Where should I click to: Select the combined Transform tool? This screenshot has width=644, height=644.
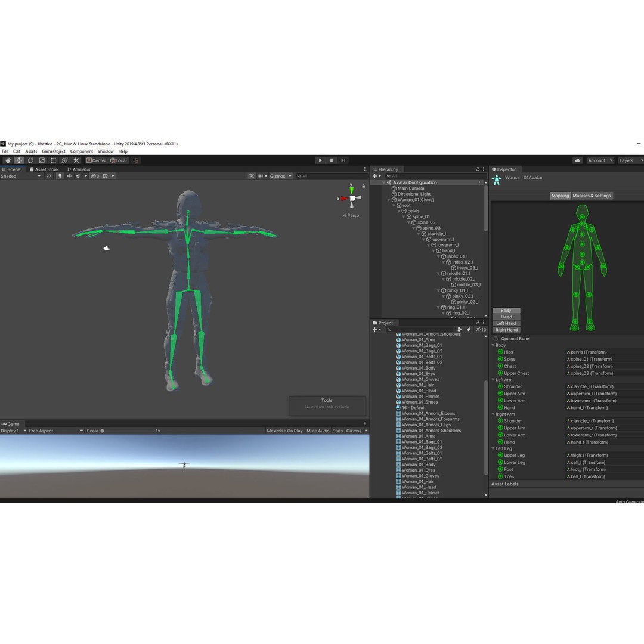click(64, 160)
